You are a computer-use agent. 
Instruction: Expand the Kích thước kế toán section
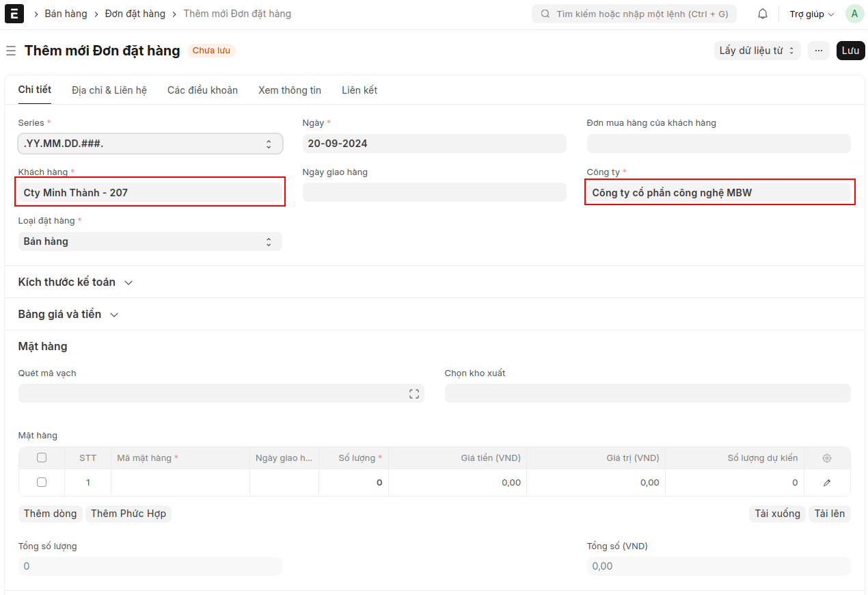[x=75, y=282]
